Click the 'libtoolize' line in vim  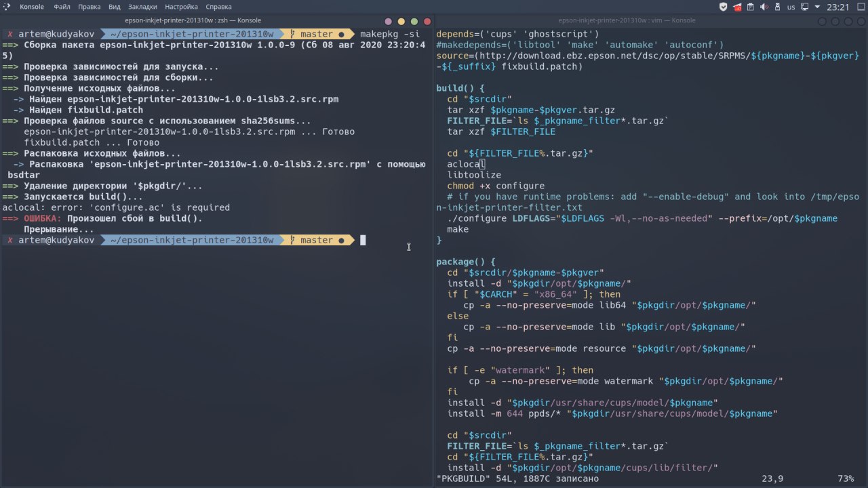474,175
